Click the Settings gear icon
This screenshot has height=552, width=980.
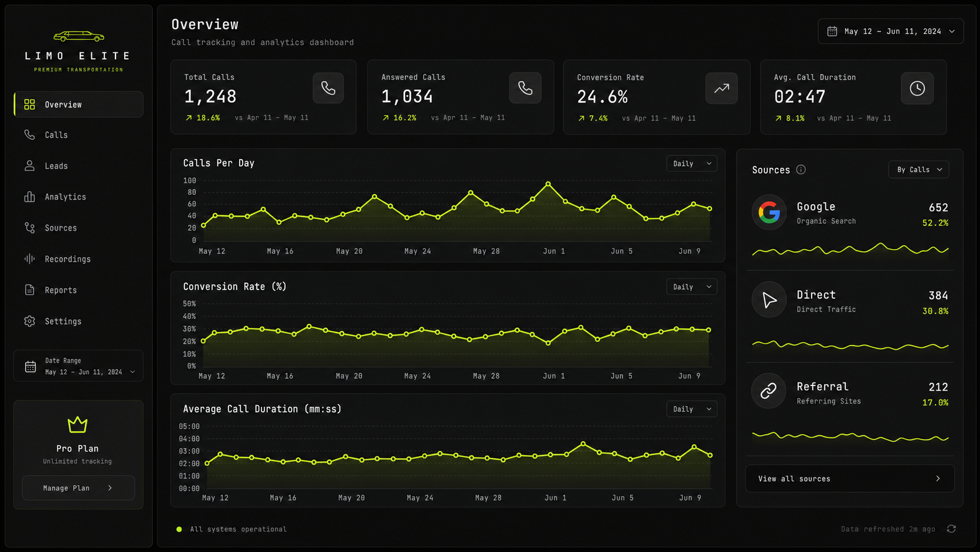(x=29, y=321)
